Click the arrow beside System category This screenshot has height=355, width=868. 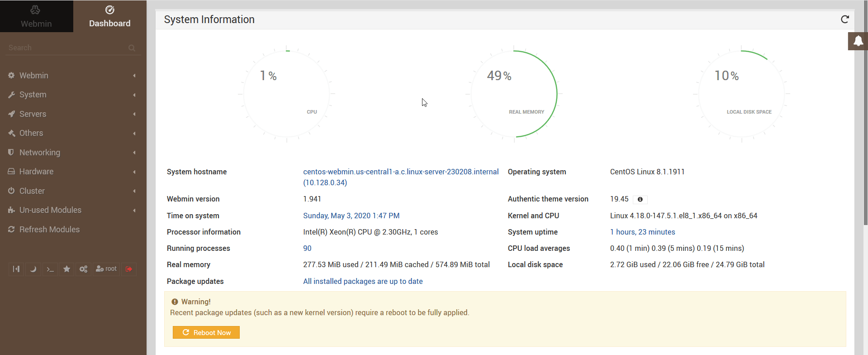(x=134, y=95)
